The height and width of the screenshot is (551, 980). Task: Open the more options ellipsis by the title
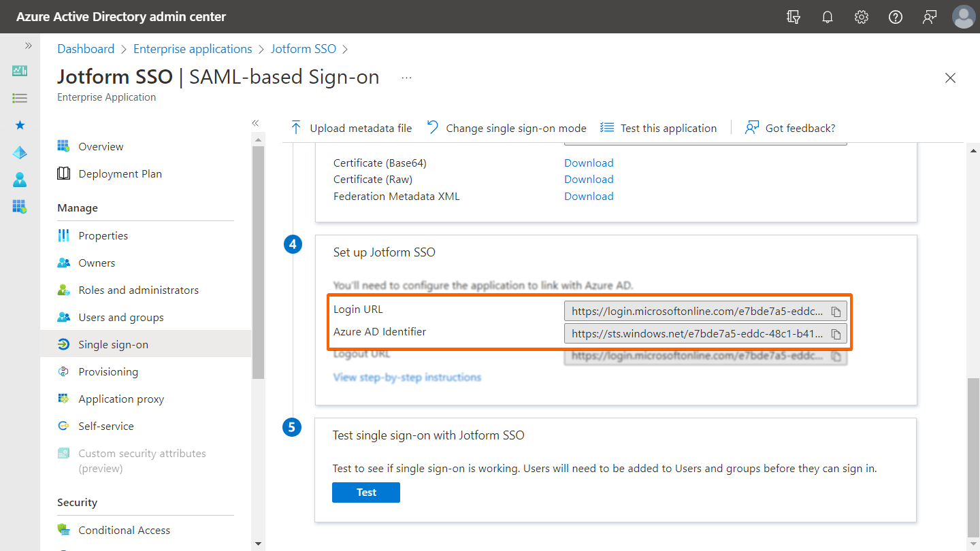pyautogui.click(x=406, y=78)
